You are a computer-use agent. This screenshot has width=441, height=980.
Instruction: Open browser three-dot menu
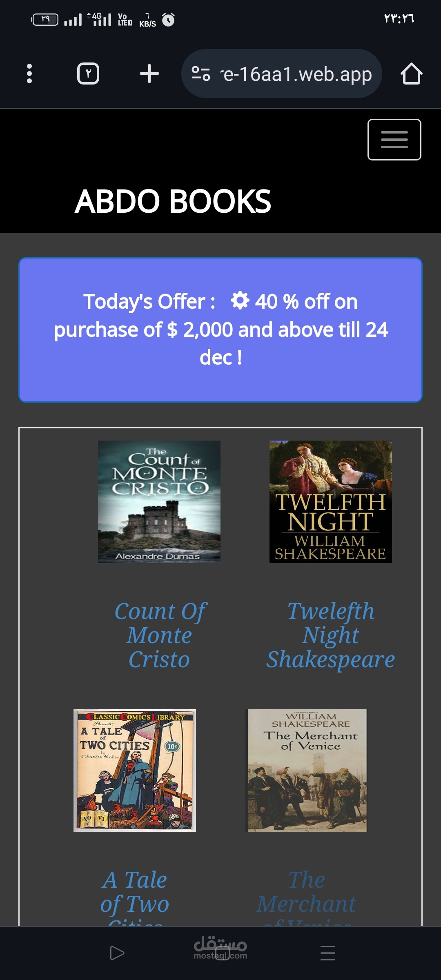click(29, 74)
